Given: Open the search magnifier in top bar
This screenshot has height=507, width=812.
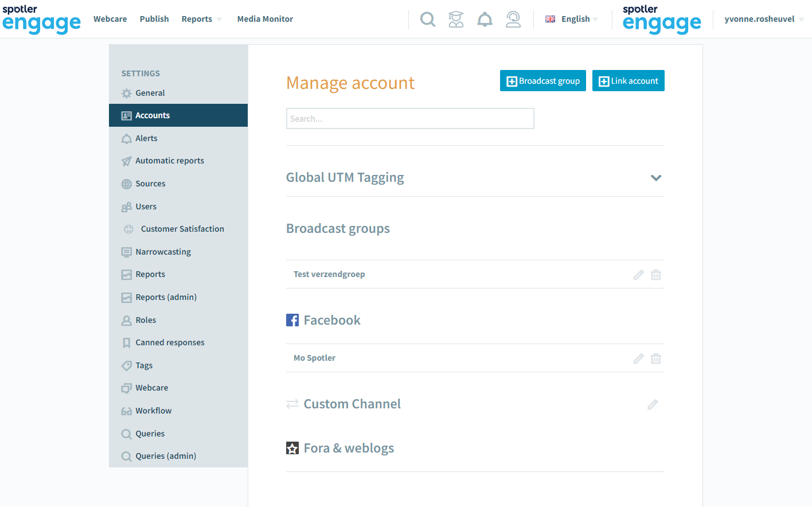Looking at the screenshot, I should (x=428, y=19).
